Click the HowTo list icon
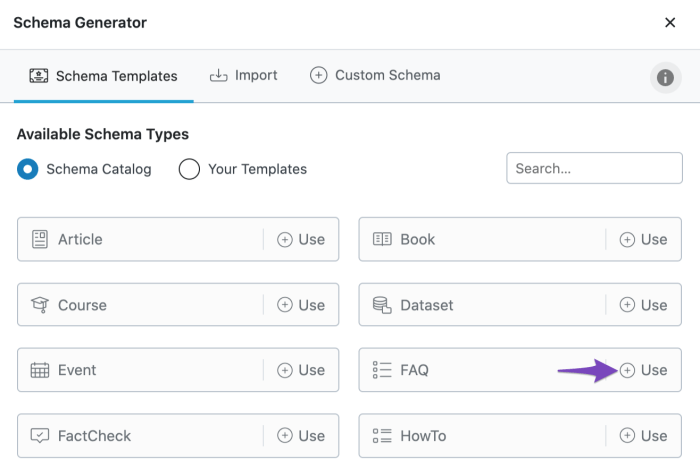 point(382,435)
